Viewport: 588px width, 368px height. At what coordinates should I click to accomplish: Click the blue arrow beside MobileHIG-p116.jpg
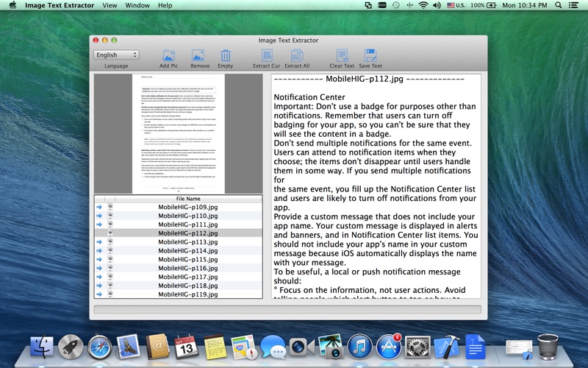coord(99,268)
